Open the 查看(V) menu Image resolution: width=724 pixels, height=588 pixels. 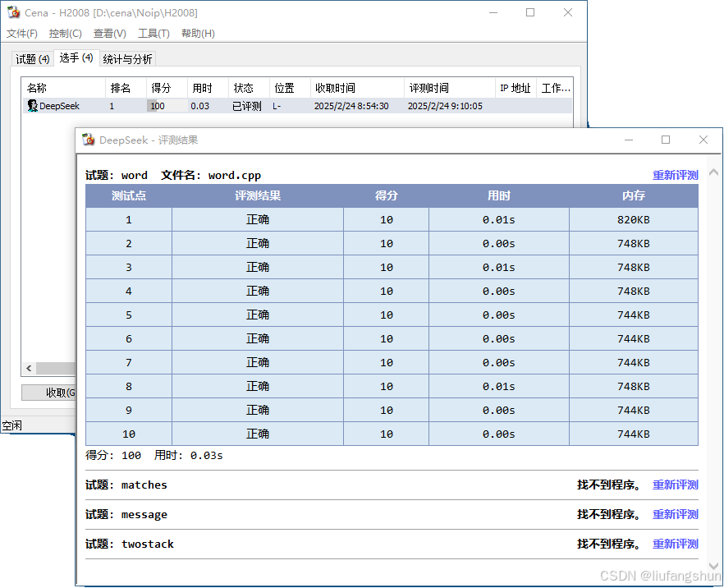(x=109, y=33)
